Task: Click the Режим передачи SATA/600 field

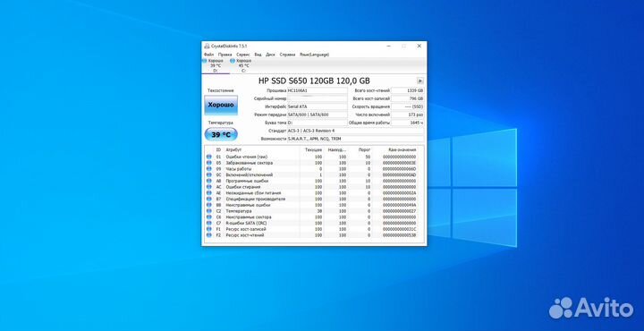Action: (317, 115)
